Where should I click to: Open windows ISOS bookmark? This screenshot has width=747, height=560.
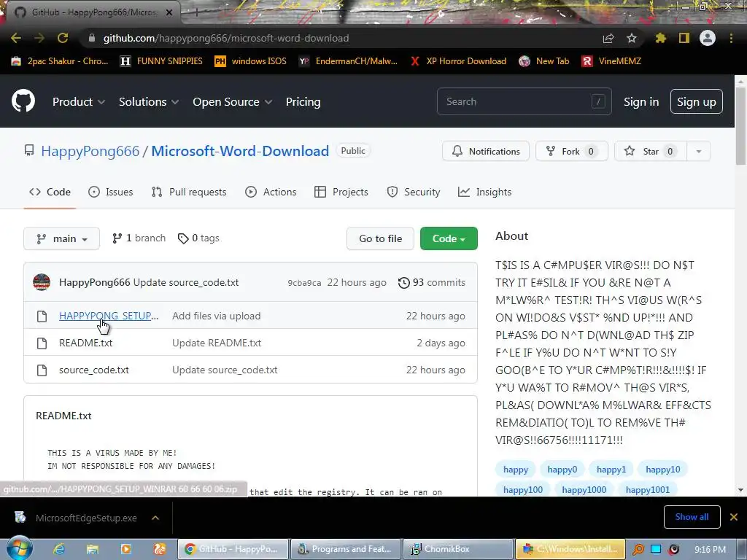tap(251, 61)
